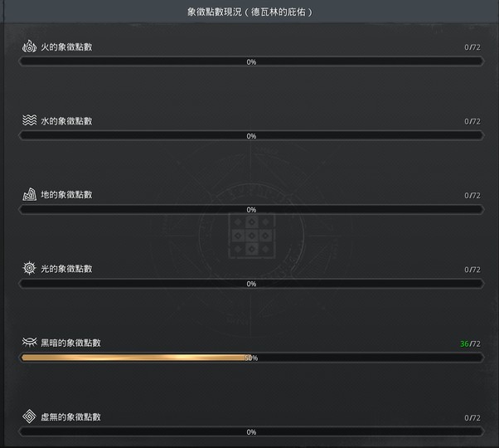Select the 虛無的象徵點數 label
Image resolution: width=499 pixels, height=448 pixels.
[x=70, y=417]
